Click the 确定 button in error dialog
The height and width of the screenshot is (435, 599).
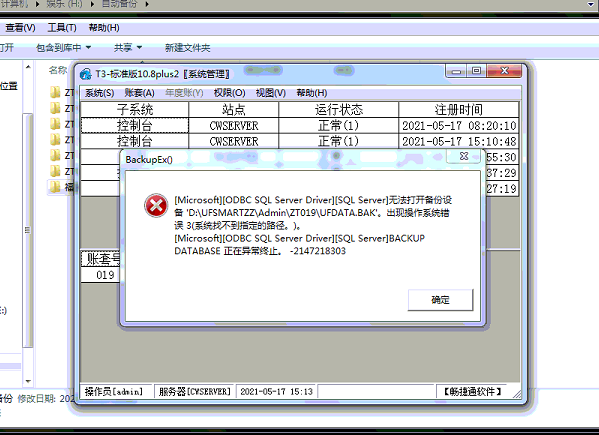(x=440, y=300)
